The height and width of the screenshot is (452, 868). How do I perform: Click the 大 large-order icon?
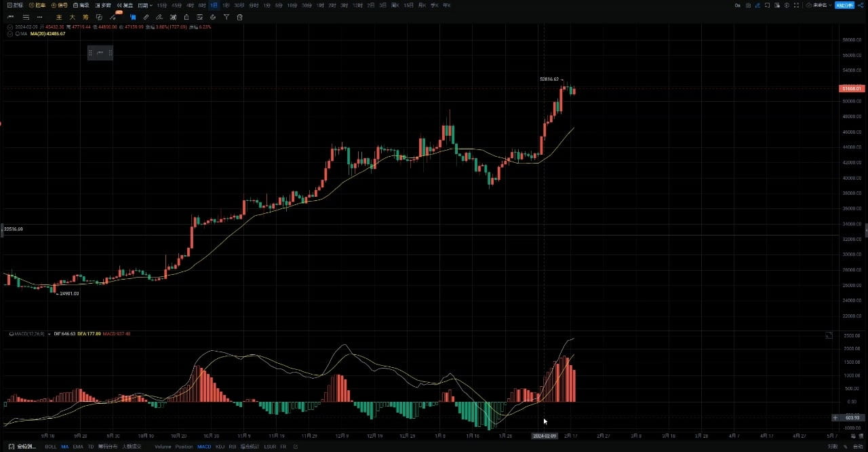[x=72, y=17]
